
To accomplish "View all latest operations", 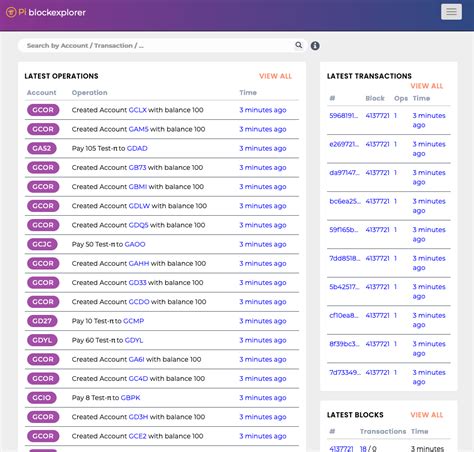I will 275,76.
